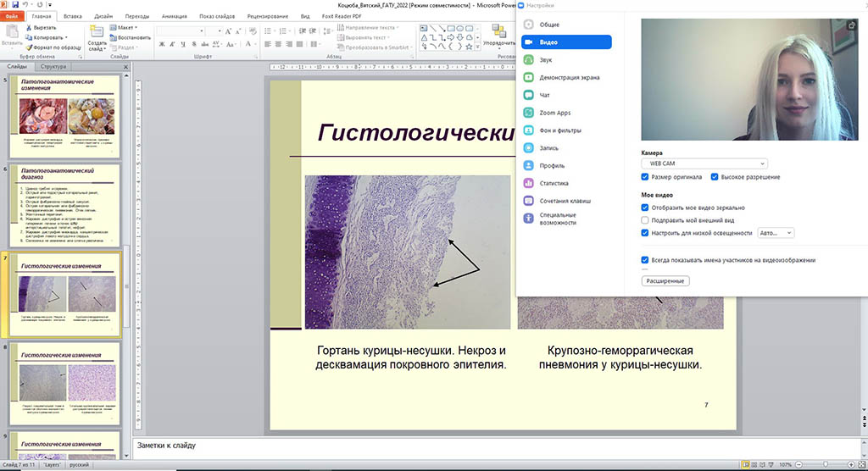Center text in Абзац group
The height and width of the screenshot is (471, 868).
[x=278, y=44]
